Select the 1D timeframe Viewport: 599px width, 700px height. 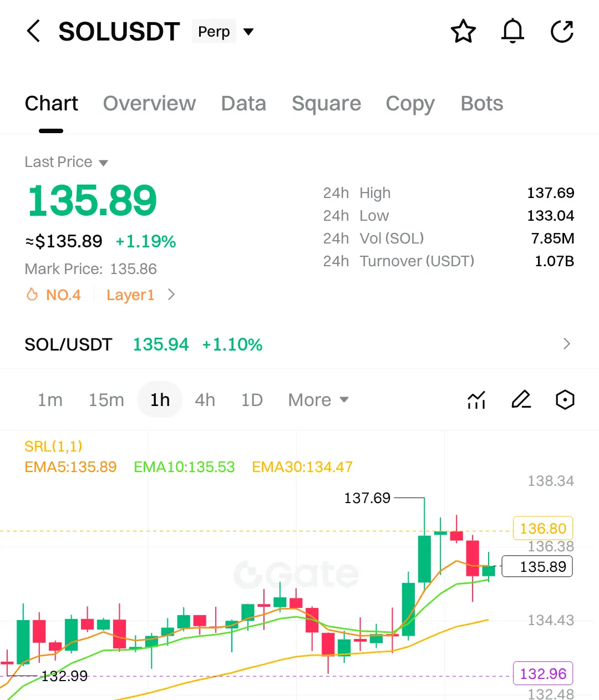(x=252, y=400)
